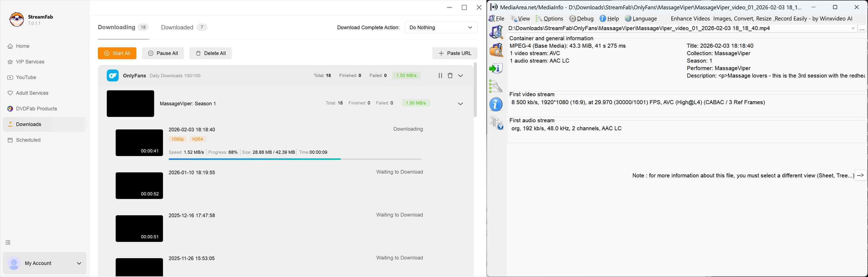The width and height of the screenshot is (868, 277).
Task: Click the MediaInfo export icon
Action: (x=496, y=68)
